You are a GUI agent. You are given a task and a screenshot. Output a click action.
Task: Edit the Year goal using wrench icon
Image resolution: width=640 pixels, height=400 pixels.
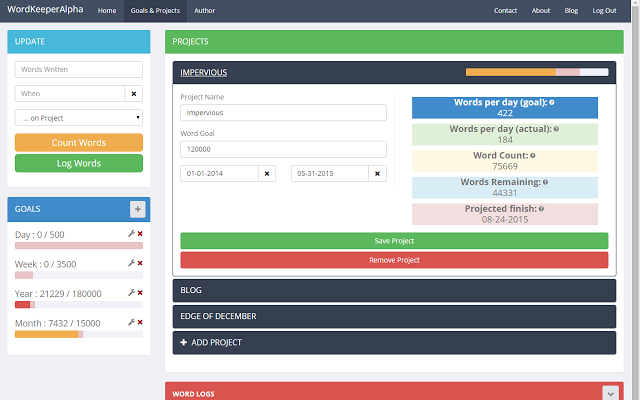point(131,293)
